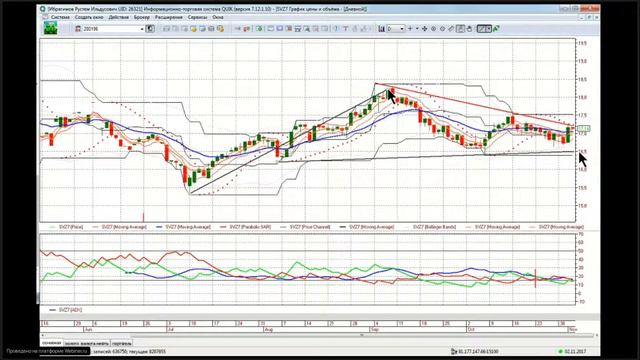Click the ruler pencil icon in chart toolbar
Viewport: 640px width, 360px height.
tap(451, 29)
